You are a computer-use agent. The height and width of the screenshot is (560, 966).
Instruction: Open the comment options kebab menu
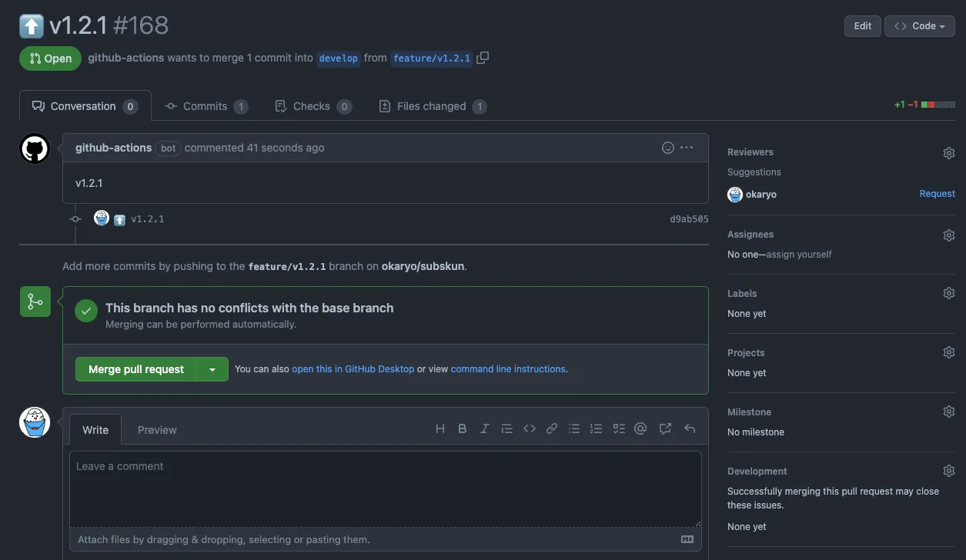click(687, 147)
